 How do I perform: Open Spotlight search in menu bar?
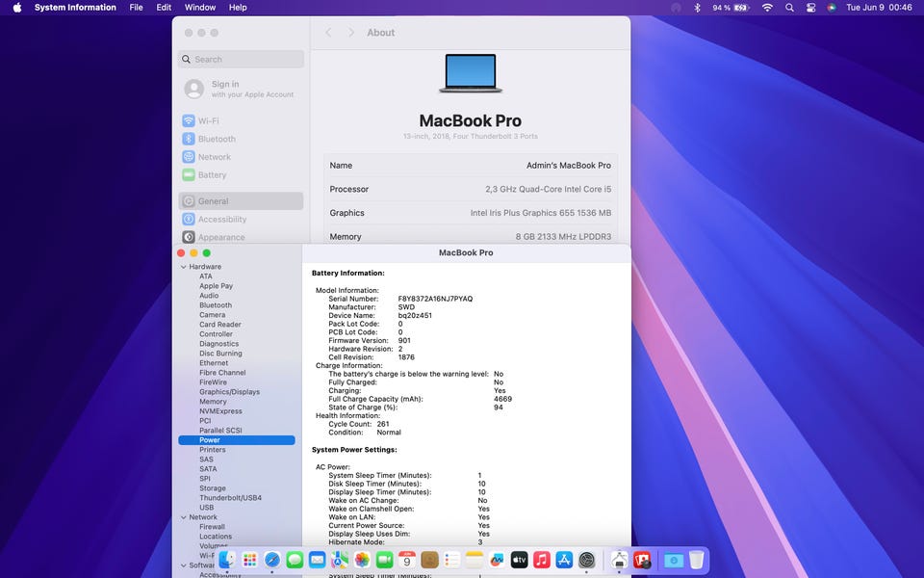tap(789, 8)
